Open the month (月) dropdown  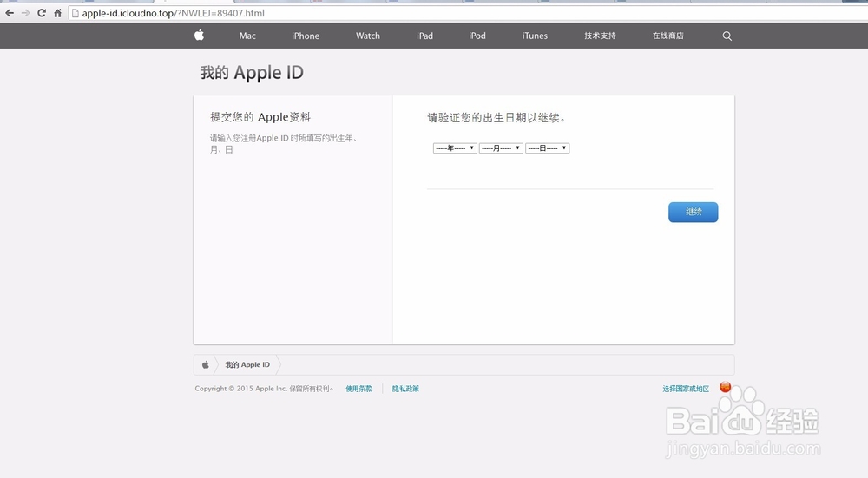pyautogui.click(x=501, y=147)
